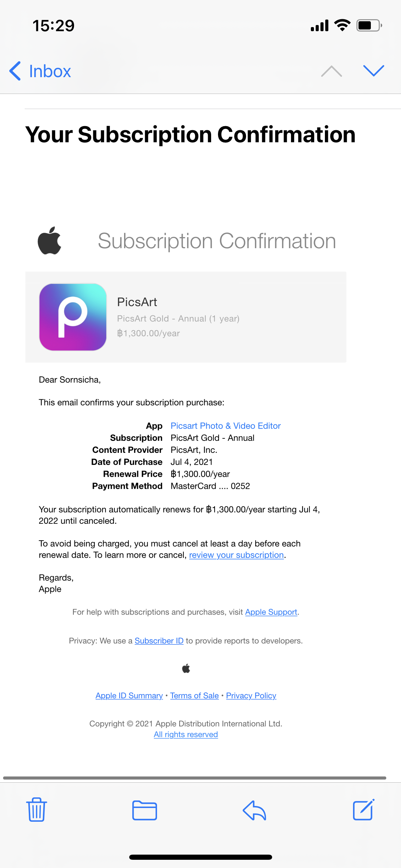This screenshot has width=401, height=868.
Task: Go to next message with down chevron
Action: 374,71
